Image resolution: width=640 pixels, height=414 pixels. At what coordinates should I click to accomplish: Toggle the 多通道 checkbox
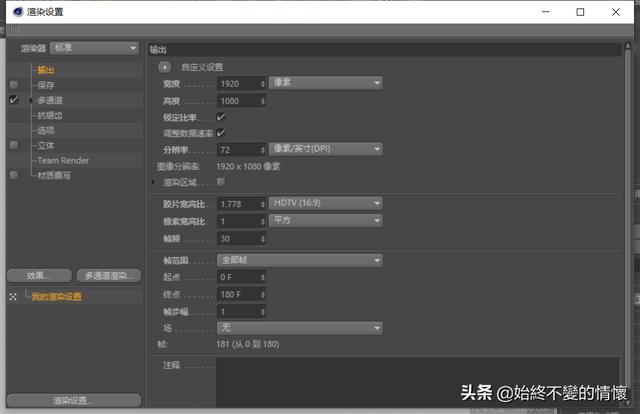point(14,100)
